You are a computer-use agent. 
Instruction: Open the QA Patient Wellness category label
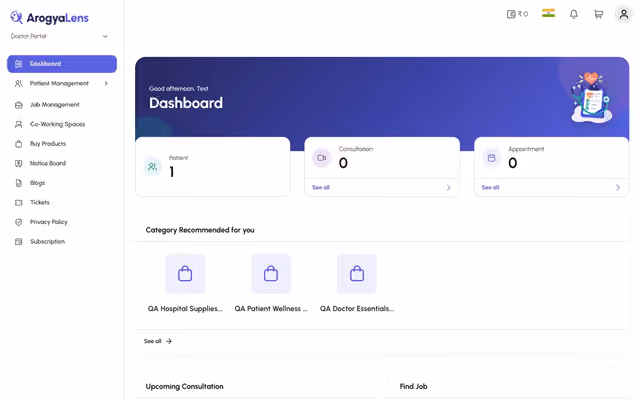click(x=271, y=309)
